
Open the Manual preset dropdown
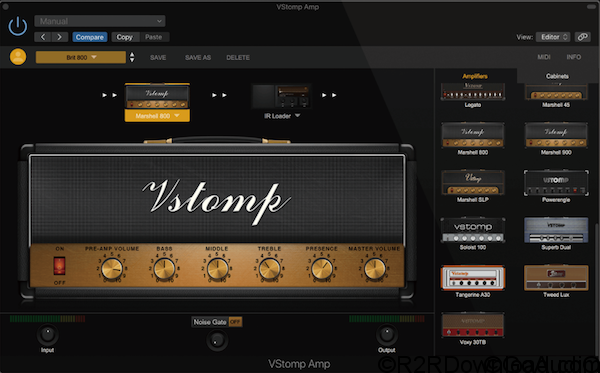100,21
